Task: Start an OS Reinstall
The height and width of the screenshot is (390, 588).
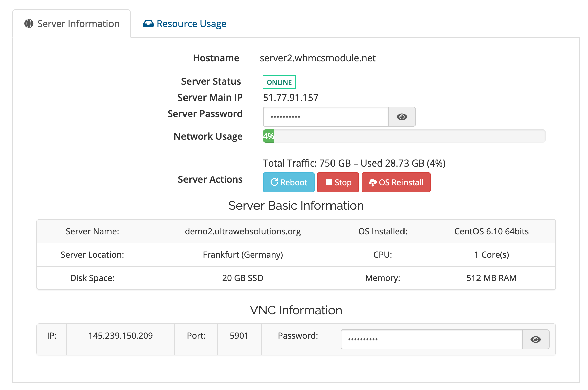Action: click(396, 182)
